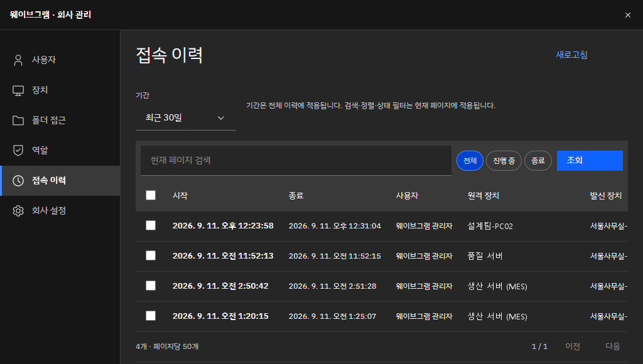The width and height of the screenshot is (643, 364).
Task: Sort by the 종료 column header
Action: point(296,196)
